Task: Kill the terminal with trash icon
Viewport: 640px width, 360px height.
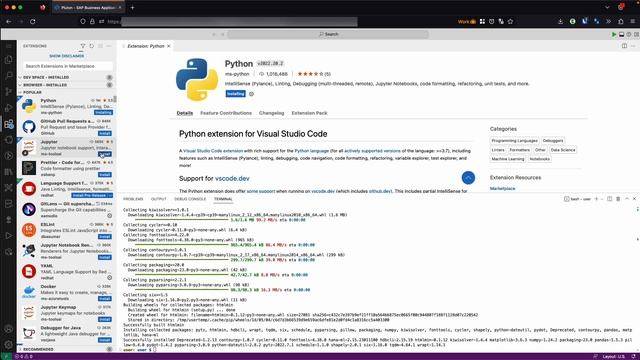Action: [618, 199]
